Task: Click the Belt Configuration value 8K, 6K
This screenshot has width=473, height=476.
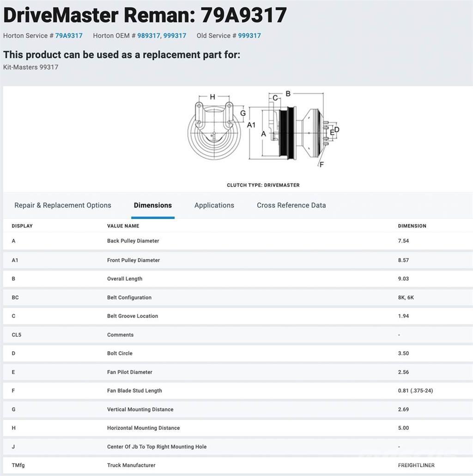Action: (x=406, y=298)
